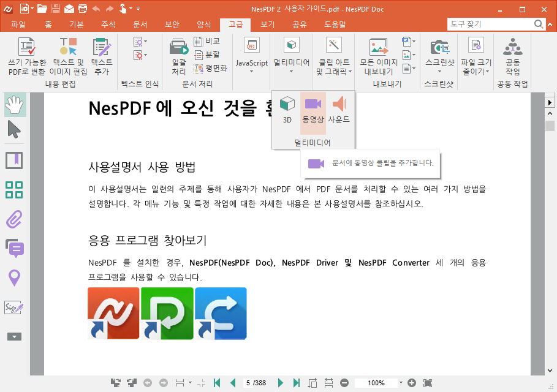This screenshot has width=557, height=392.
Task: Collapse the ribbon with the top-right arrow
Action: 550,24
